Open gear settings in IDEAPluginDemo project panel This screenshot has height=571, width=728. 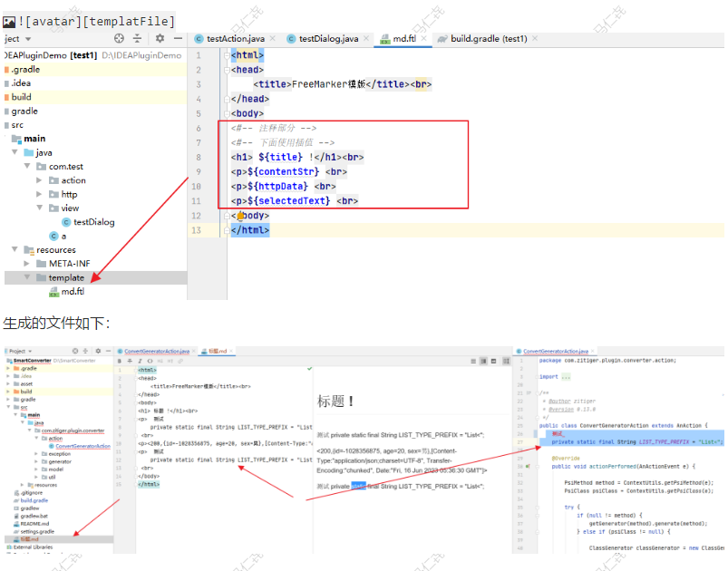point(160,39)
